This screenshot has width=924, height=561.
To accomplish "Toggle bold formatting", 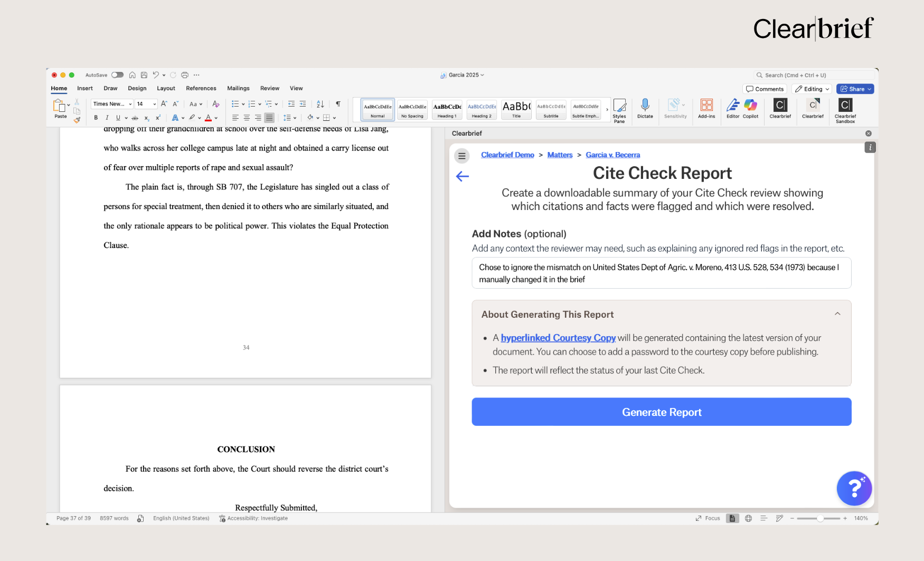I will pos(96,118).
